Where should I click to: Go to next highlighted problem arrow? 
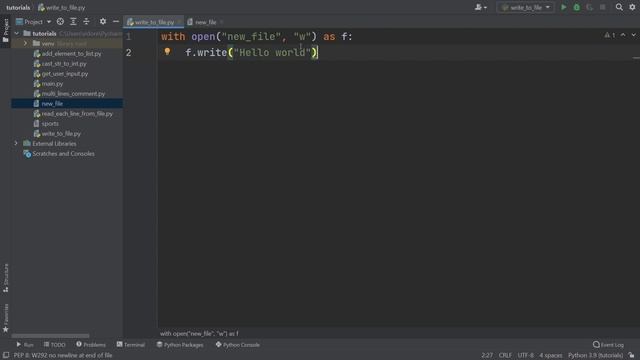tap(633, 35)
